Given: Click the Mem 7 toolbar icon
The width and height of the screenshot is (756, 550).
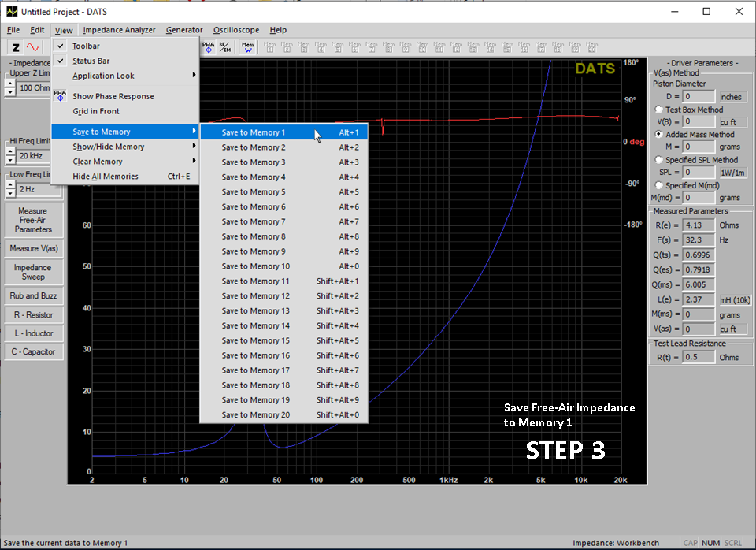Looking at the screenshot, I should [372, 47].
